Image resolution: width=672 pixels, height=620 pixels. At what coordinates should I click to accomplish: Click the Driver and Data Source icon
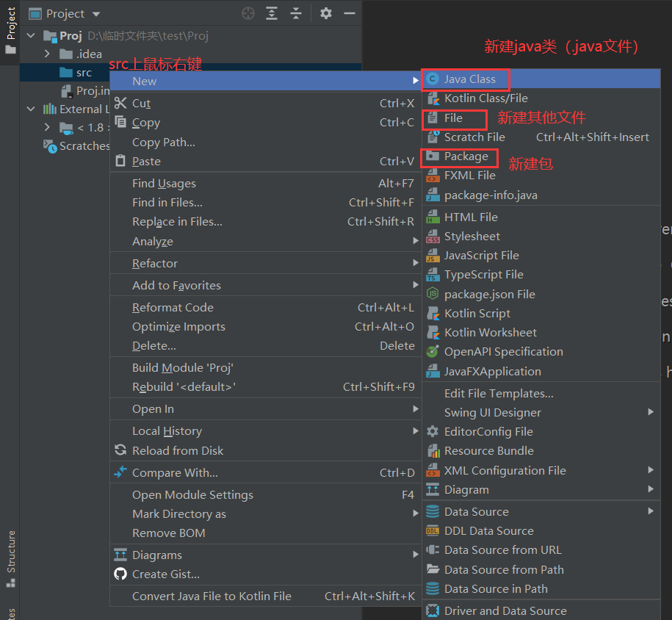pos(433,610)
